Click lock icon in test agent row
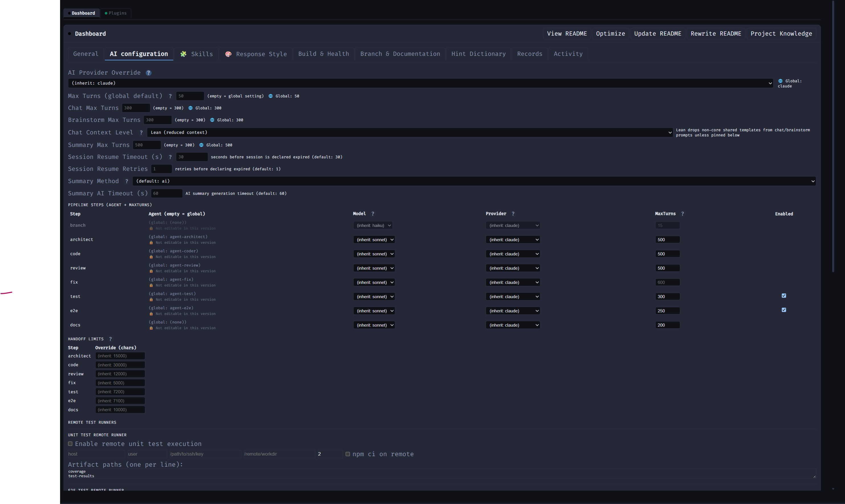This screenshot has width=845, height=504. [x=151, y=300]
